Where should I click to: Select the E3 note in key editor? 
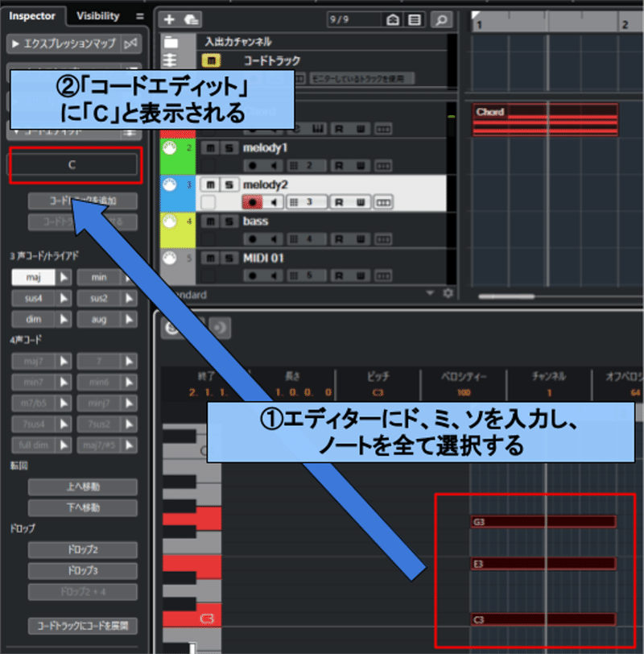point(543,564)
